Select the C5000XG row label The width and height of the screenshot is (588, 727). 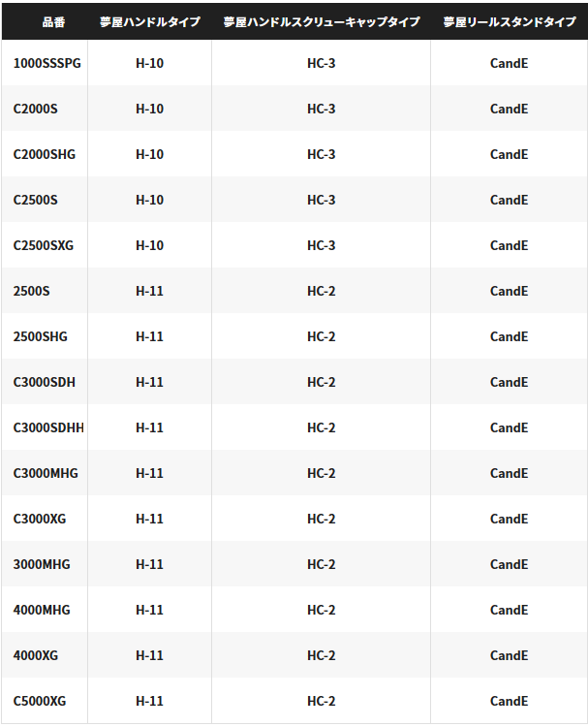click(40, 701)
